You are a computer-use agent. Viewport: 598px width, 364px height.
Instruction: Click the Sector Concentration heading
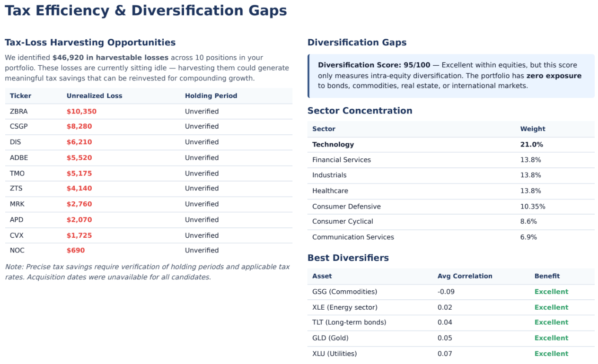click(360, 111)
